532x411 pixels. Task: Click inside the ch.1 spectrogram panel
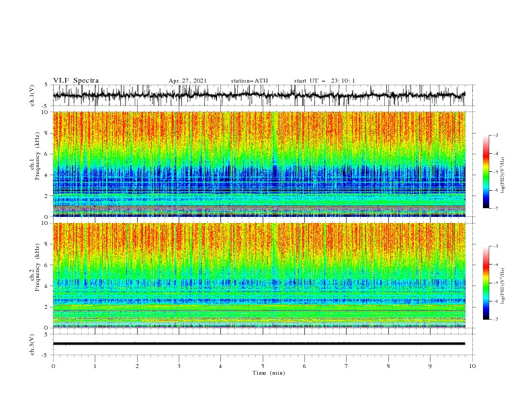pos(259,164)
